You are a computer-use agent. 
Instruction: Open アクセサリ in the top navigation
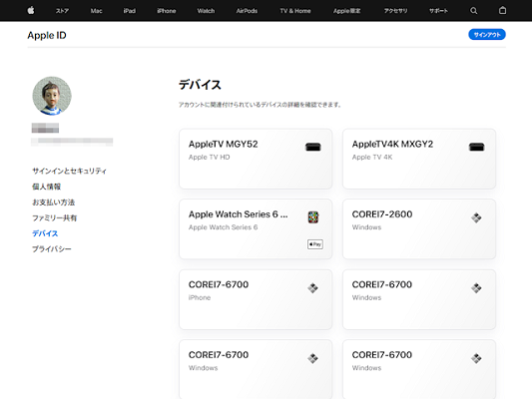[x=395, y=11]
